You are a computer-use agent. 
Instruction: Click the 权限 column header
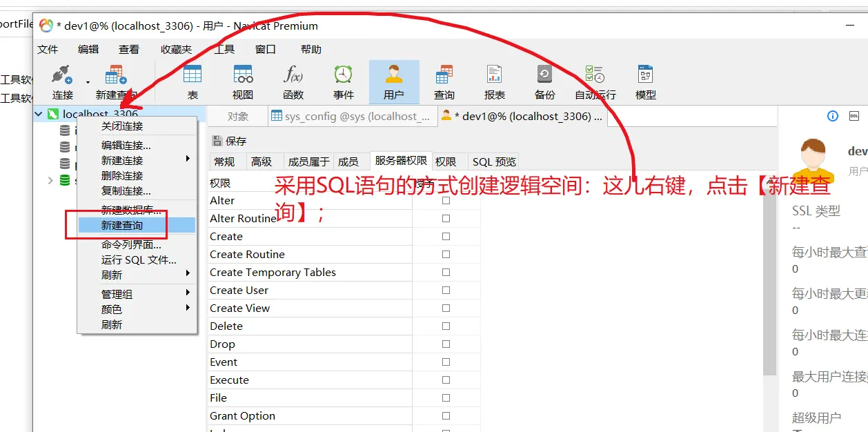point(310,183)
